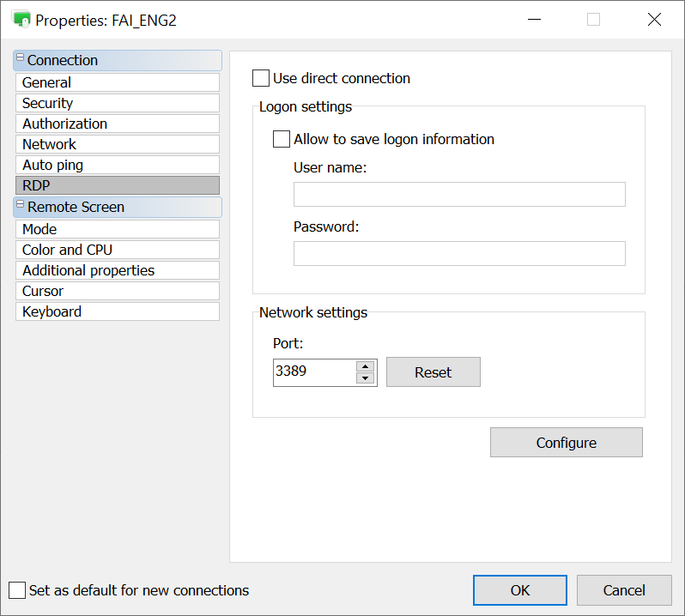Viewport: 685px width, 616px height.
Task: Open Color and CPU settings
Action: click(117, 250)
